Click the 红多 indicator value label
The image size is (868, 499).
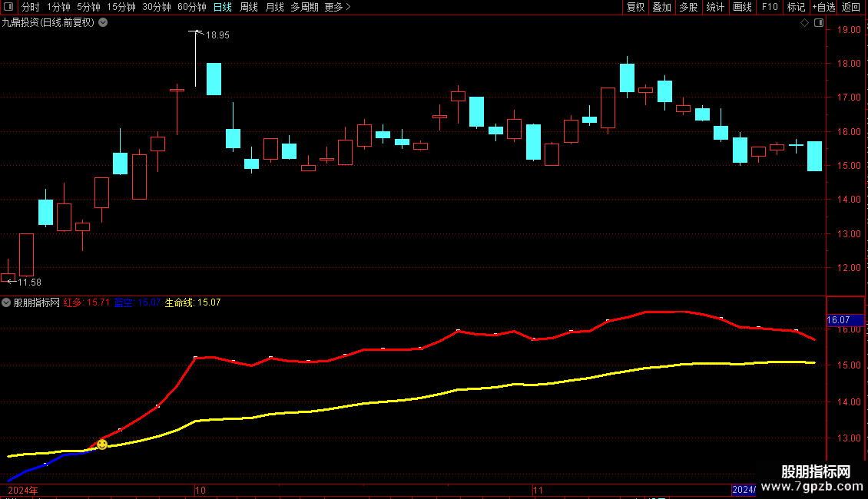(x=86, y=302)
